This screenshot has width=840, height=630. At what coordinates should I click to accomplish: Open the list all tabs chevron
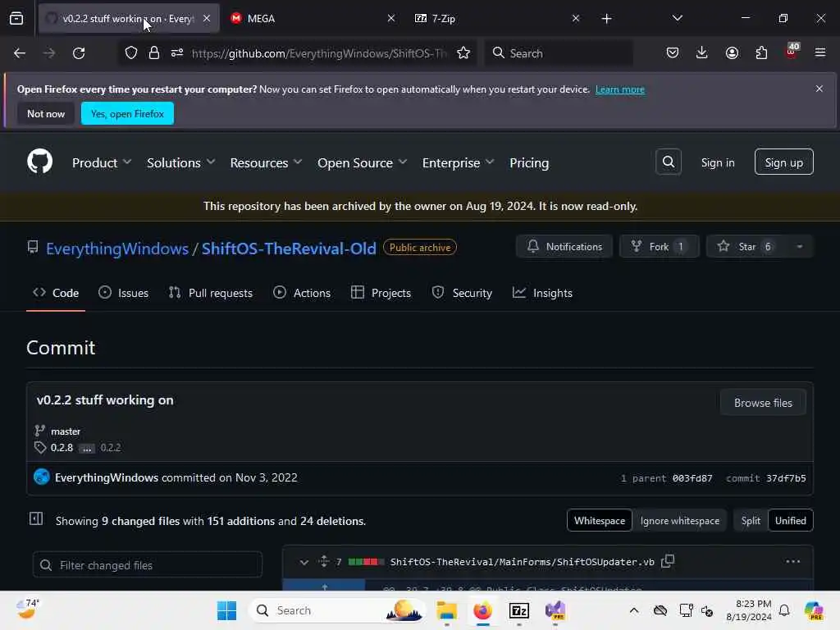coord(677,18)
